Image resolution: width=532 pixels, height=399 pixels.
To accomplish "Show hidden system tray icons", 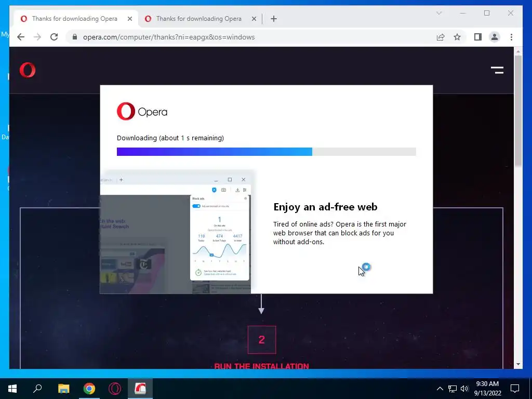I will click(x=440, y=389).
